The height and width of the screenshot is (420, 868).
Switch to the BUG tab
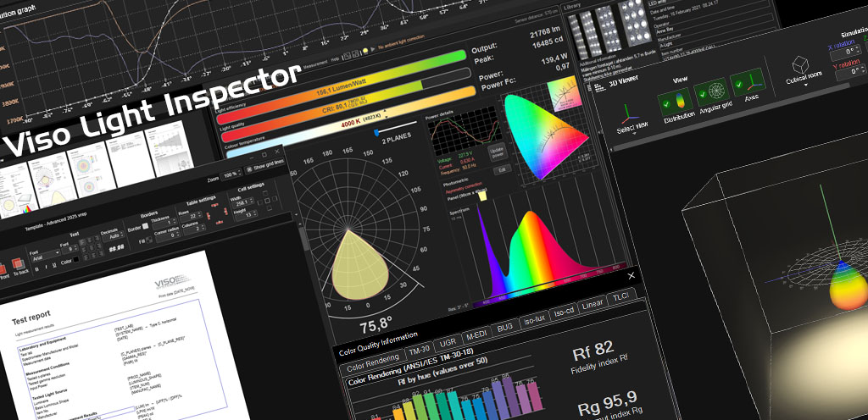[505, 329]
